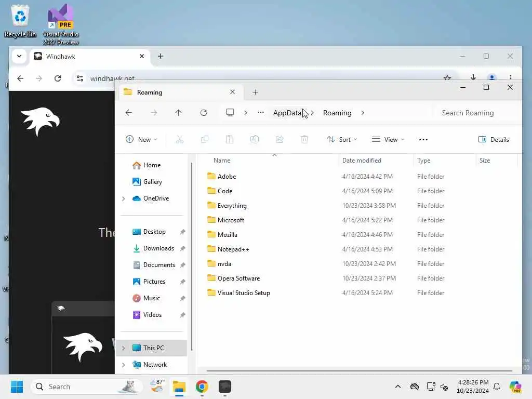The image size is (532, 399).
Task: Open the Windows Start menu
Action: 17,387
